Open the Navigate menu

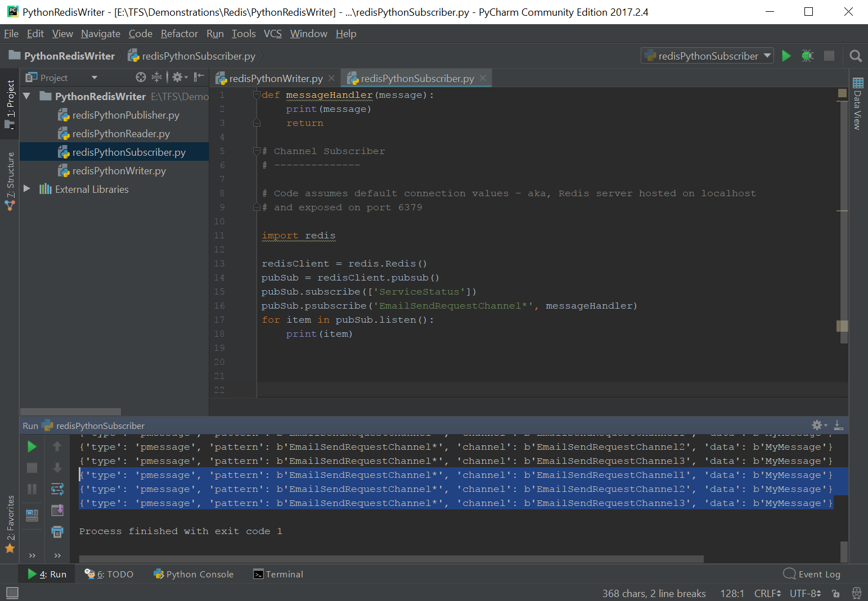coord(101,34)
